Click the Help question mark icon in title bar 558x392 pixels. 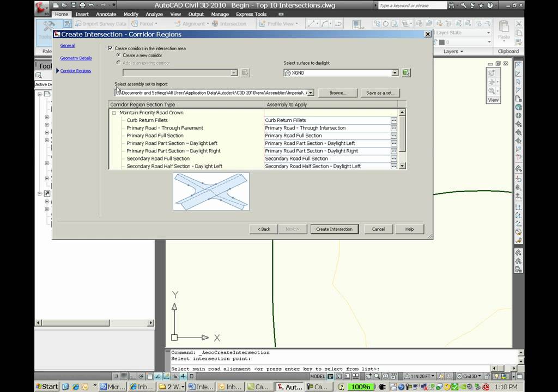coord(490,5)
